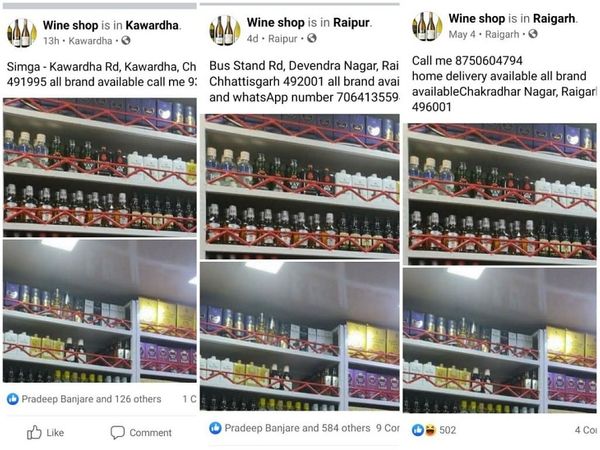The image size is (600, 450).
Task: Click like reaction icon beside 126 others
Action: tap(13, 399)
